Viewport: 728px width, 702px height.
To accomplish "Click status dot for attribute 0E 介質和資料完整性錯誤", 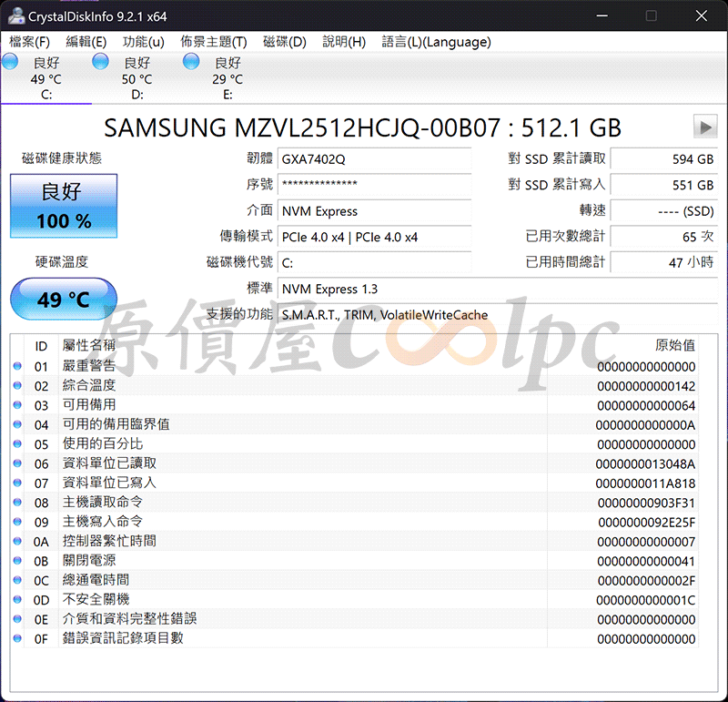I will tap(17, 619).
